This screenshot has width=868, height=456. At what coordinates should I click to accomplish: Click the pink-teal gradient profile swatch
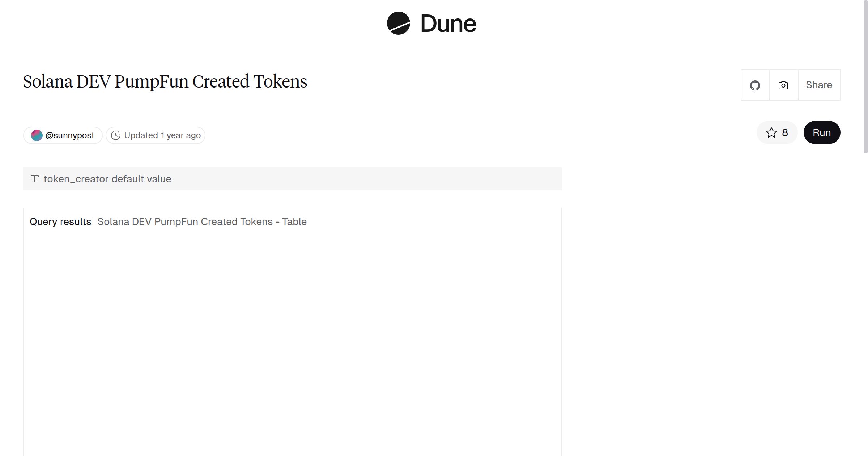tap(37, 135)
